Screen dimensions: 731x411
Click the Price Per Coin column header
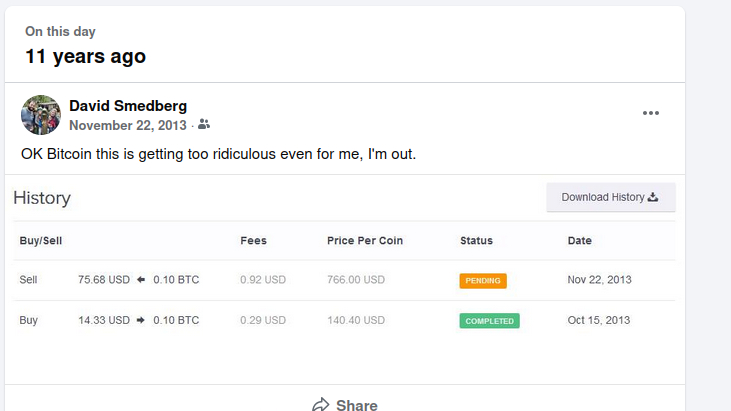[x=364, y=241]
